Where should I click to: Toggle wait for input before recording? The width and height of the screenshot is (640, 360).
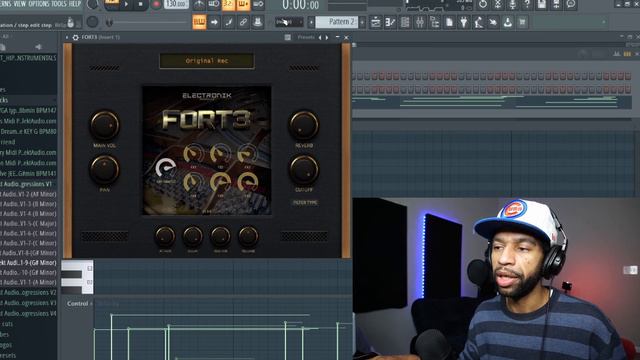(x=213, y=4)
